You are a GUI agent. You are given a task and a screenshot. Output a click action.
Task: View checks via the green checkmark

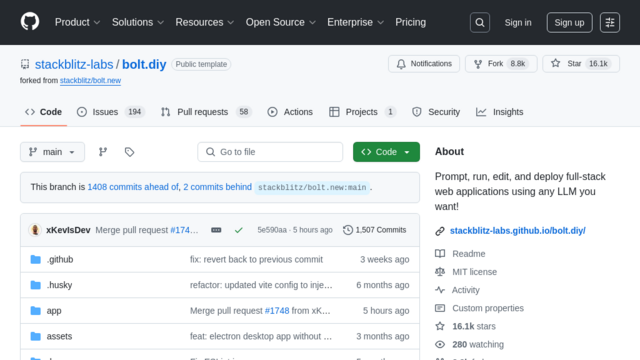(x=239, y=230)
